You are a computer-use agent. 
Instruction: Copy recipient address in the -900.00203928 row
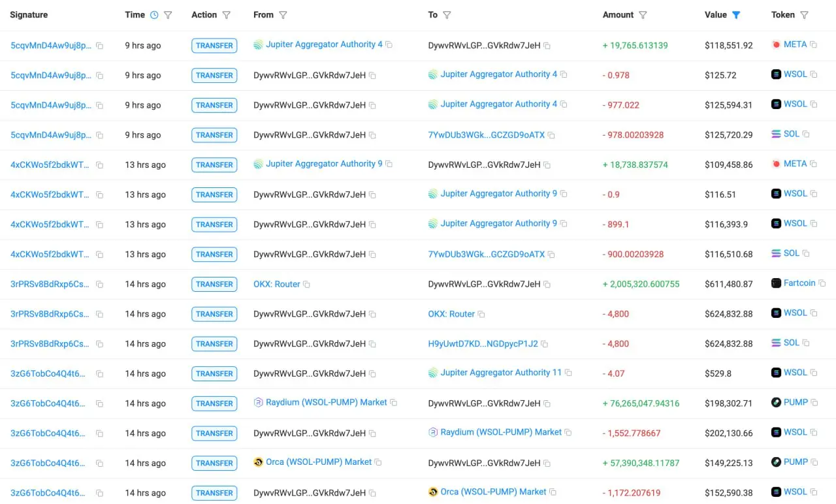point(551,255)
